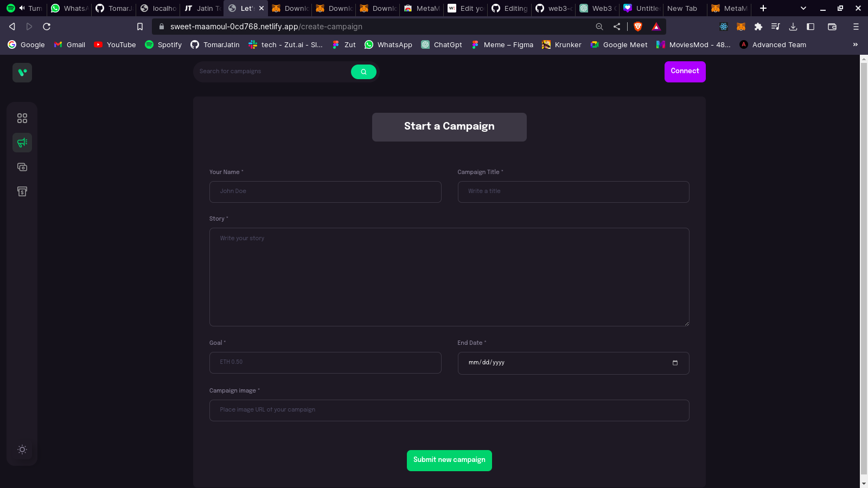The image size is (868, 488).
Task: Click inside the Your Name input field
Action: pos(325,191)
